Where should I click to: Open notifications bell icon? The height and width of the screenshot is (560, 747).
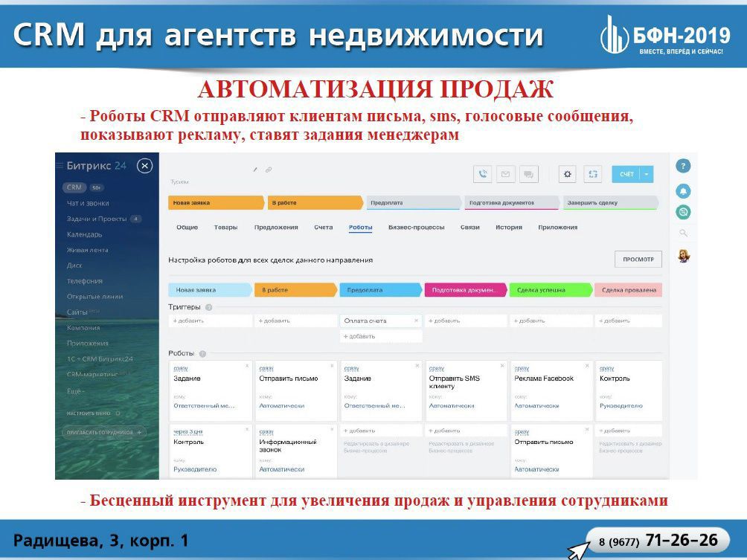683,191
